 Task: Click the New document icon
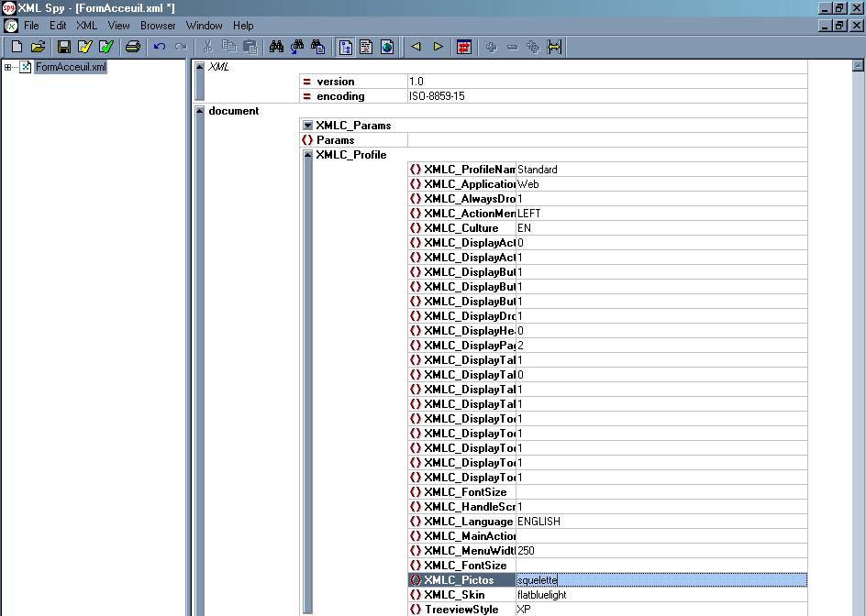click(17, 47)
